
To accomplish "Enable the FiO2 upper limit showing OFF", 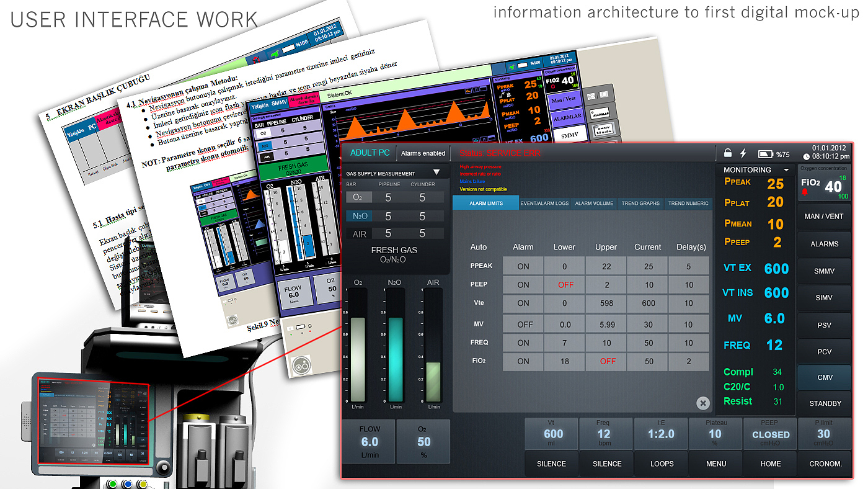I will point(606,362).
